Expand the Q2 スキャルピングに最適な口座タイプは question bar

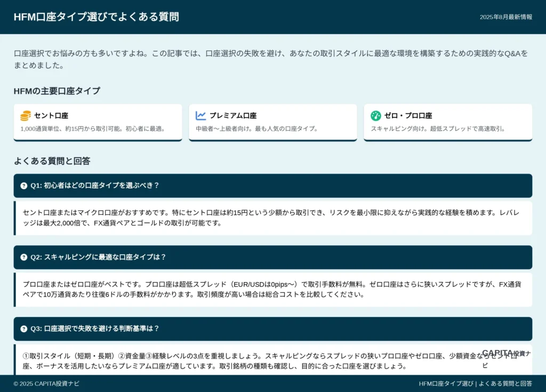pos(273,257)
